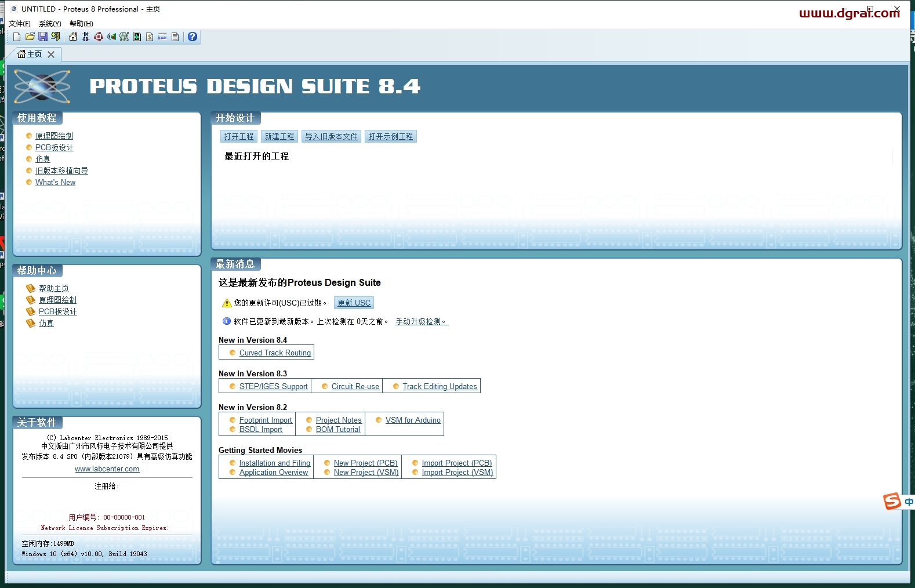
Task: Click the Close Project door icon
Action: [55, 37]
